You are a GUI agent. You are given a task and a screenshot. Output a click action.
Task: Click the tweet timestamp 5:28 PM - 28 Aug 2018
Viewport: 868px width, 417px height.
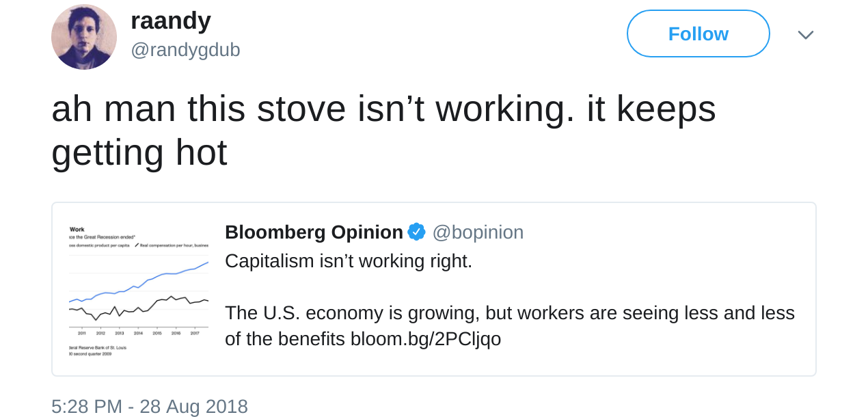click(x=149, y=406)
